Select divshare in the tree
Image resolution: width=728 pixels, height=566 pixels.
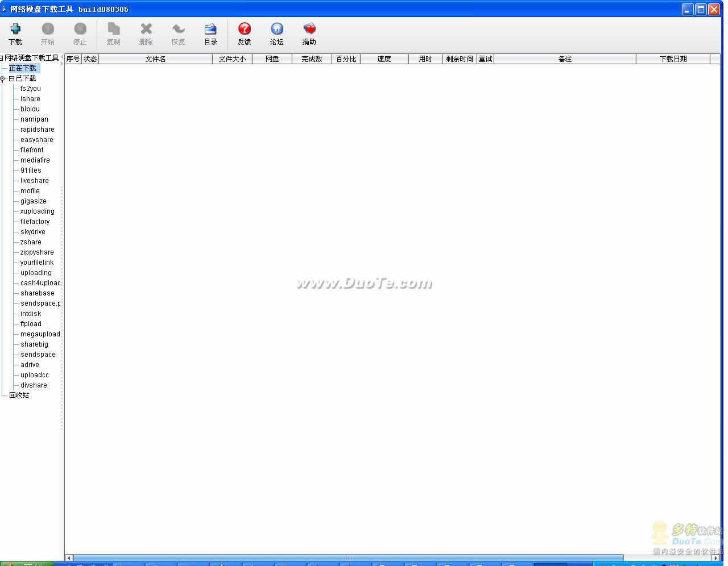[x=34, y=385]
